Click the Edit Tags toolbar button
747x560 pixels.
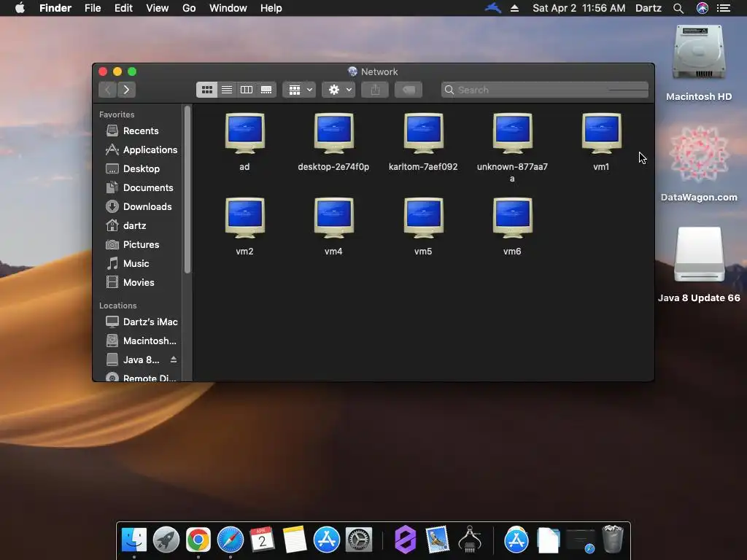coord(409,90)
